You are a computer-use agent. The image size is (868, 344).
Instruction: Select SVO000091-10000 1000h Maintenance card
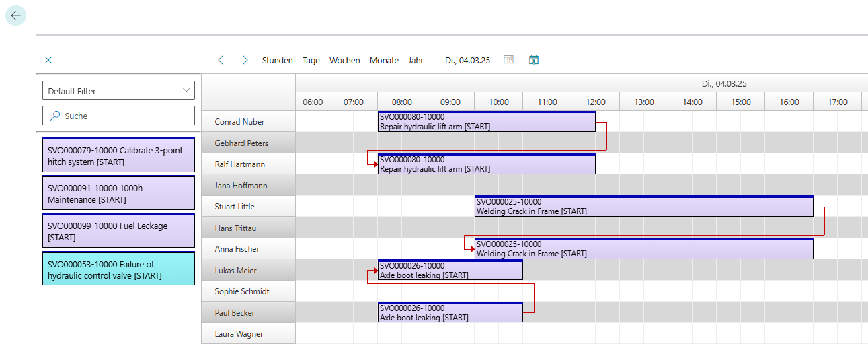coord(118,193)
